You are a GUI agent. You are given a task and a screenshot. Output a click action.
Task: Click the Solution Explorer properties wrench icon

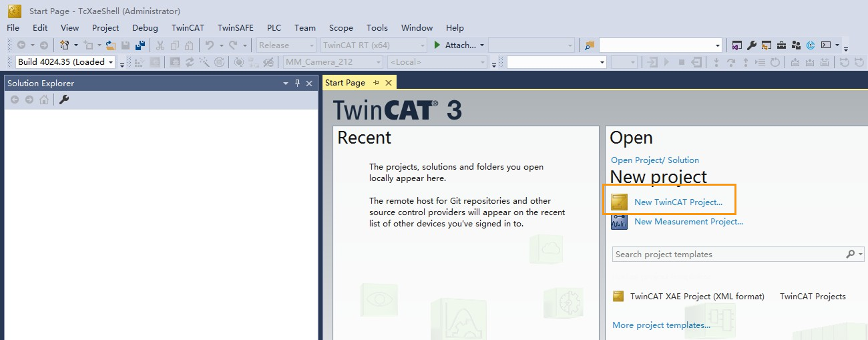64,100
